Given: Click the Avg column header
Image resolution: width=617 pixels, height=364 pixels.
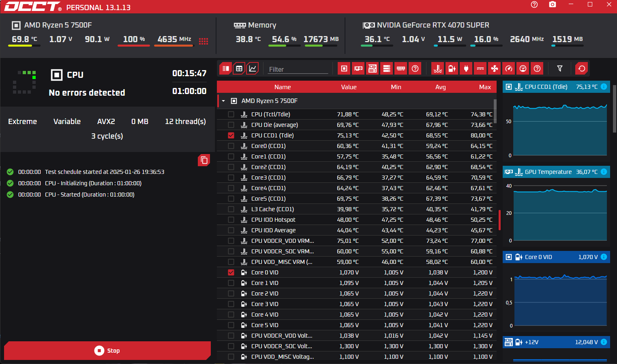Looking at the screenshot, I should coord(440,87).
